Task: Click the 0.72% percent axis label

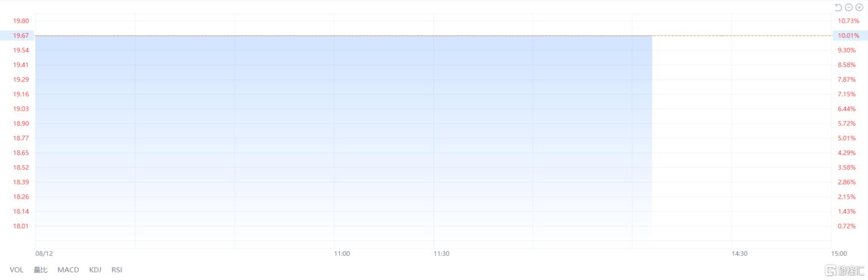Action: (847, 226)
